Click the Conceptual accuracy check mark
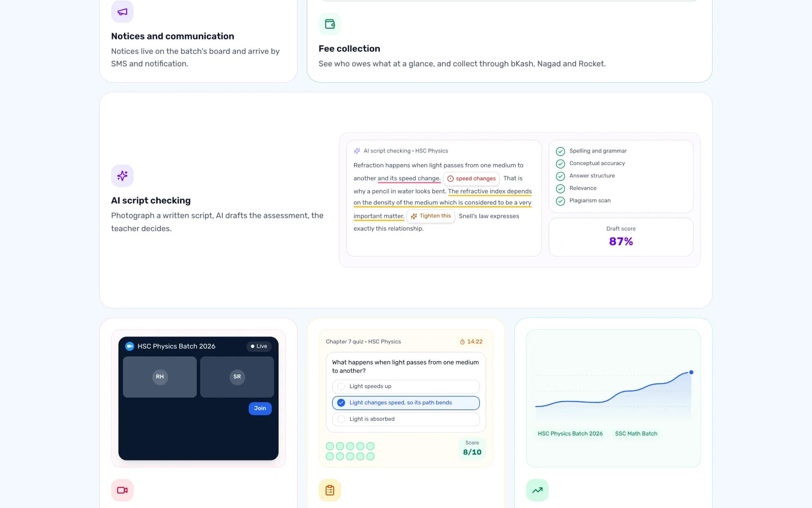Viewport: 812px width, 508px height. pos(560,163)
